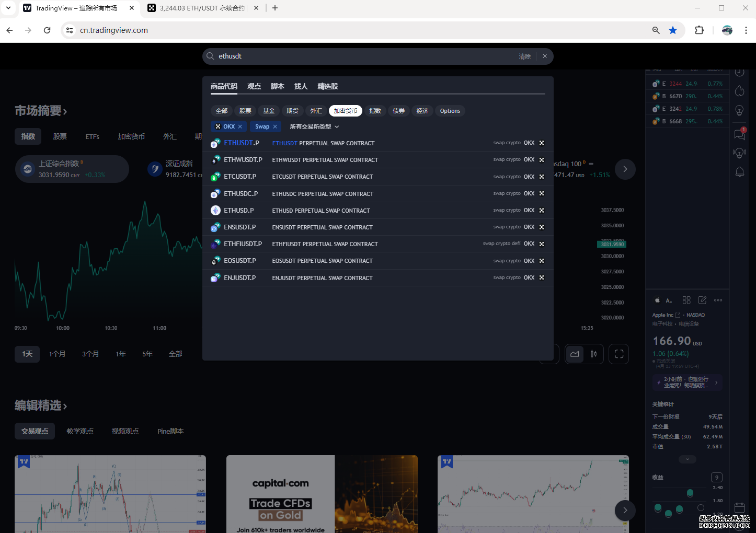Set chart range to 1年
The height and width of the screenshot is (533, 756).
point(121,354)
